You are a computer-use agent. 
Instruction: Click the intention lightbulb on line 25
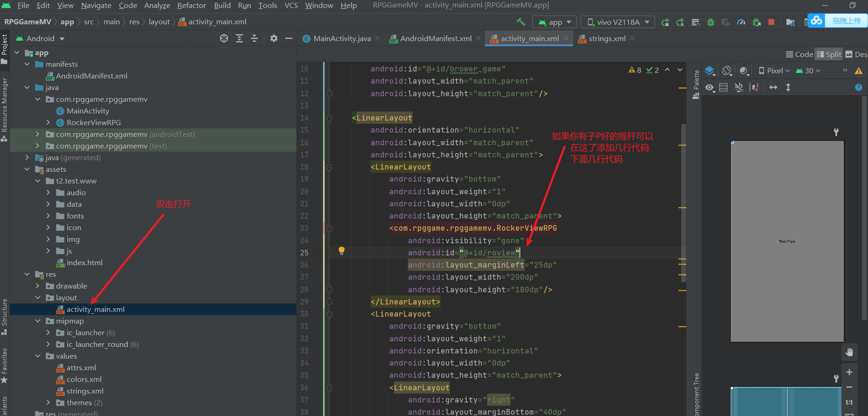(342, 251)
